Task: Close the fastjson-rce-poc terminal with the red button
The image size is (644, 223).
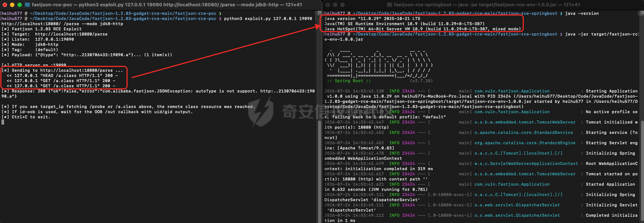Action: [x=5, y=5]
